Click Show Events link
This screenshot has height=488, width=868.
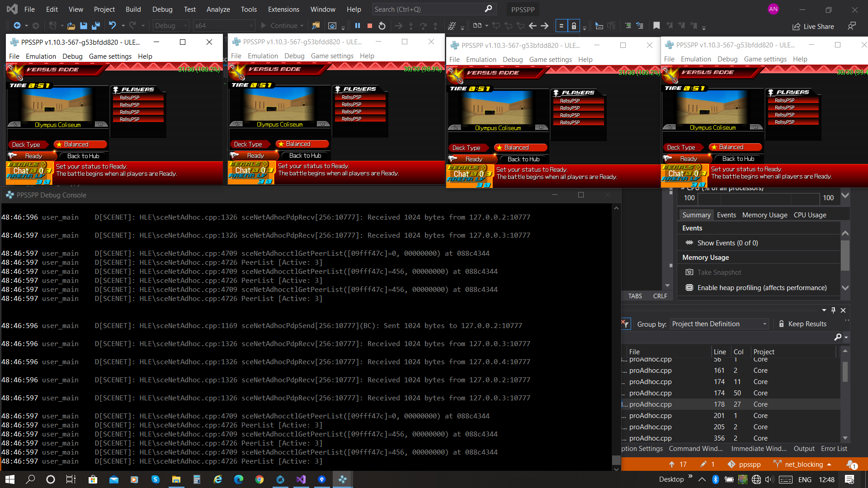point(727,243)
